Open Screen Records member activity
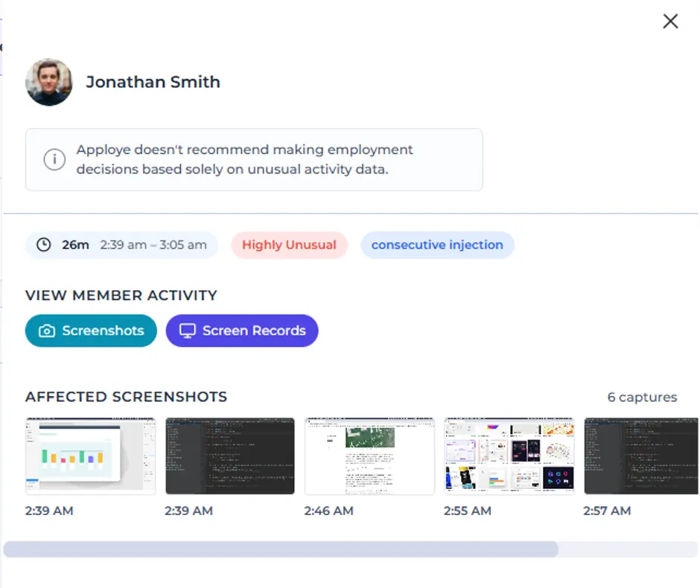Viewport: 700px width, 588px height. (x=242, y=330)
